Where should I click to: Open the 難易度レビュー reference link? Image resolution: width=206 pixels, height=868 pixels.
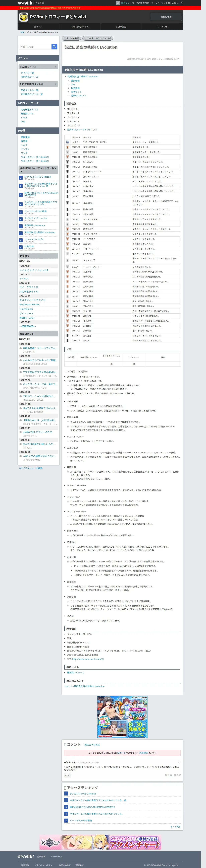coord(76,673)
